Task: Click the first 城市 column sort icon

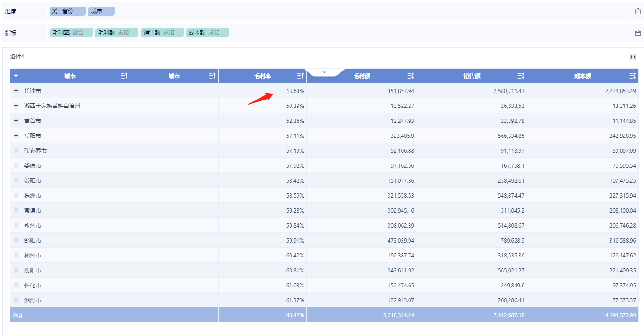Action: tap(124, 76)
